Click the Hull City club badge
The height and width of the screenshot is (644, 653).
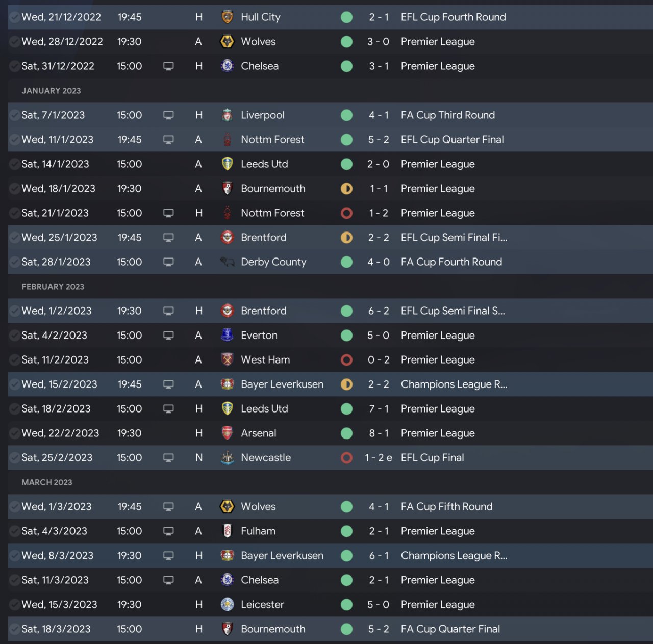coord(227,17)
